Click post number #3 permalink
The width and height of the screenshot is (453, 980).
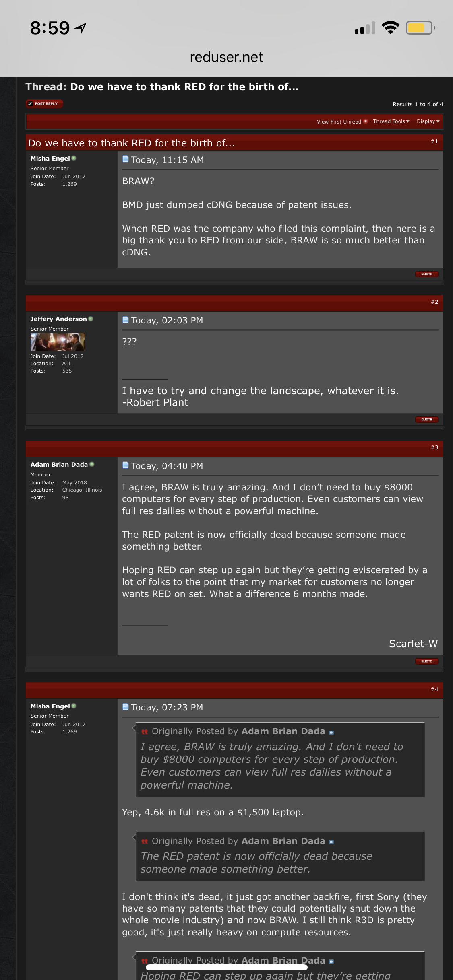pos(434,448)
